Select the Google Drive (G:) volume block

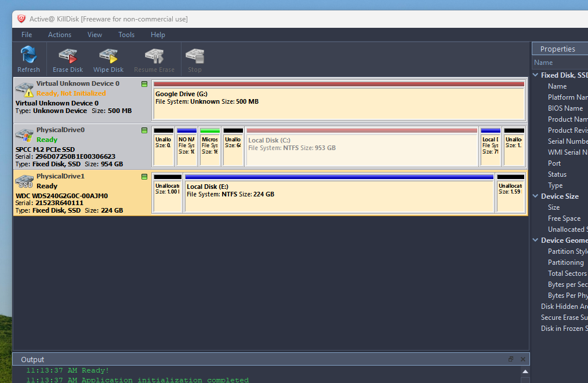(339, 100)
